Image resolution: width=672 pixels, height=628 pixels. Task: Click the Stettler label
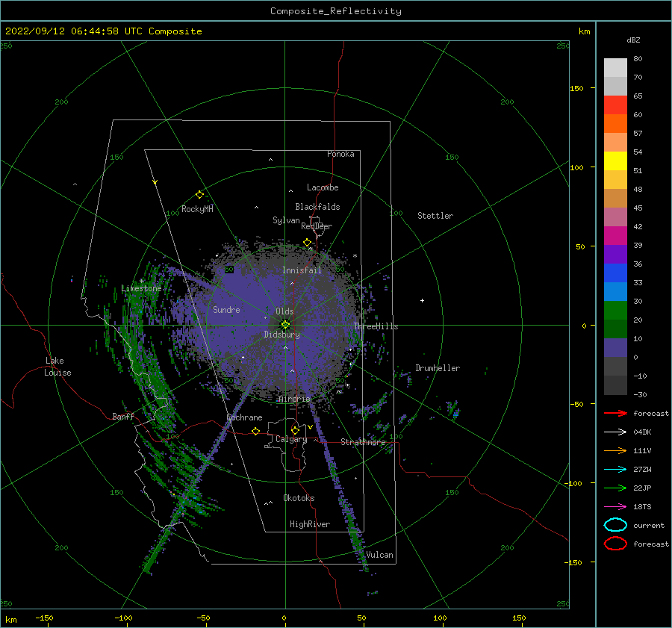pyautogui.click(x=435, y=216)
